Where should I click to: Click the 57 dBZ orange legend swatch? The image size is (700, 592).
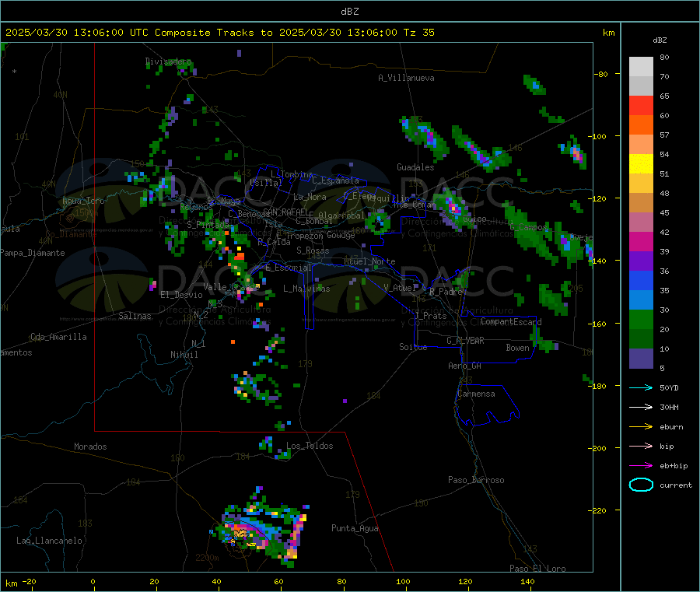point(641,125)
